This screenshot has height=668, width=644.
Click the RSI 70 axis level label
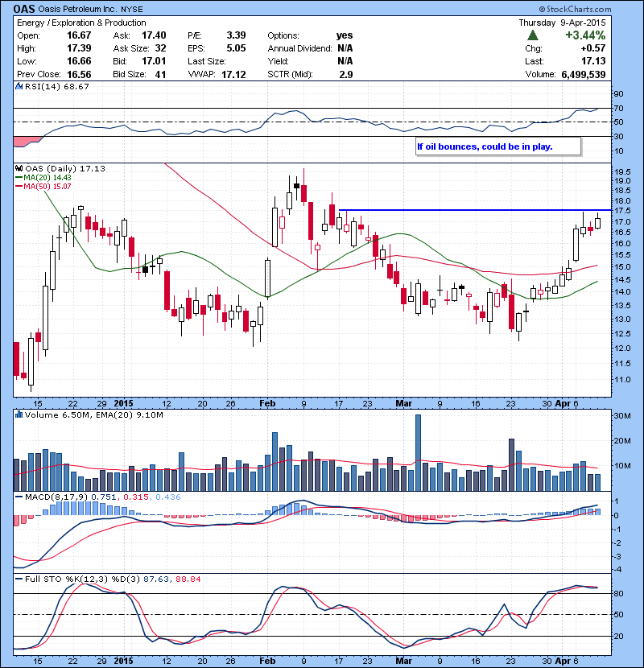coord(618,108)
